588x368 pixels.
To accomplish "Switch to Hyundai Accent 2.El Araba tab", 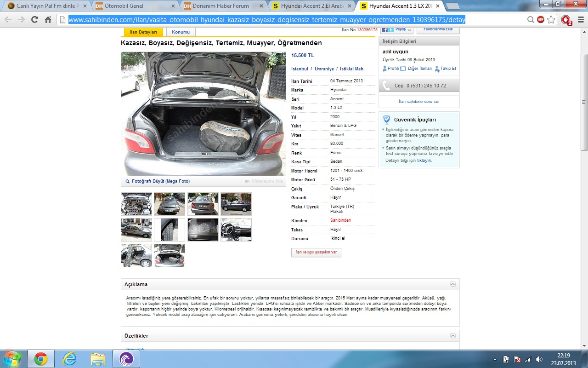I will click(x=312, y=6).
